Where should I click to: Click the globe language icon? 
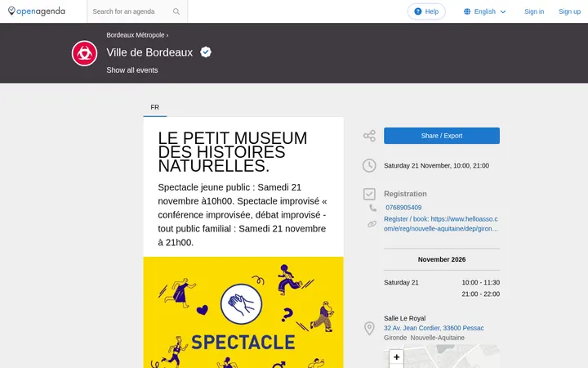467,11
